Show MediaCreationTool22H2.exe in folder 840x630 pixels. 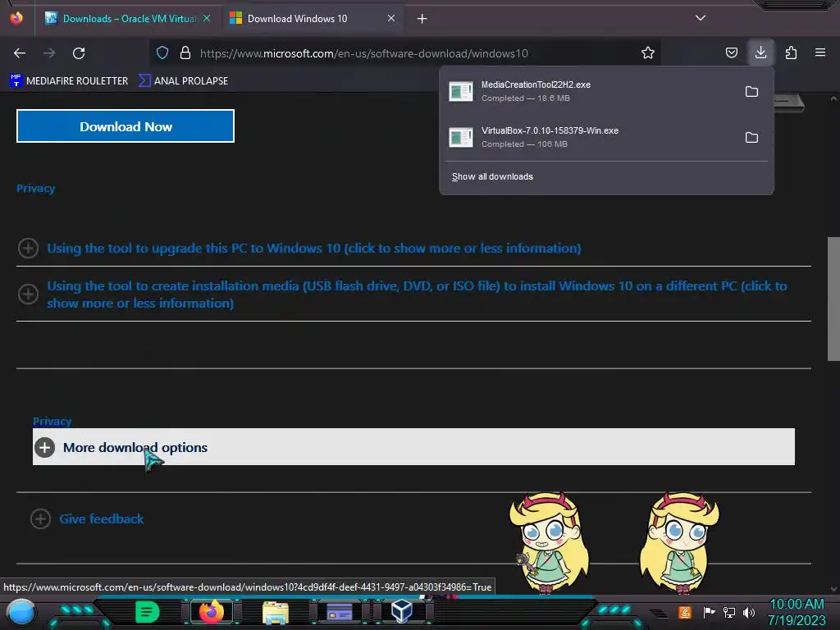coord(751,92)
